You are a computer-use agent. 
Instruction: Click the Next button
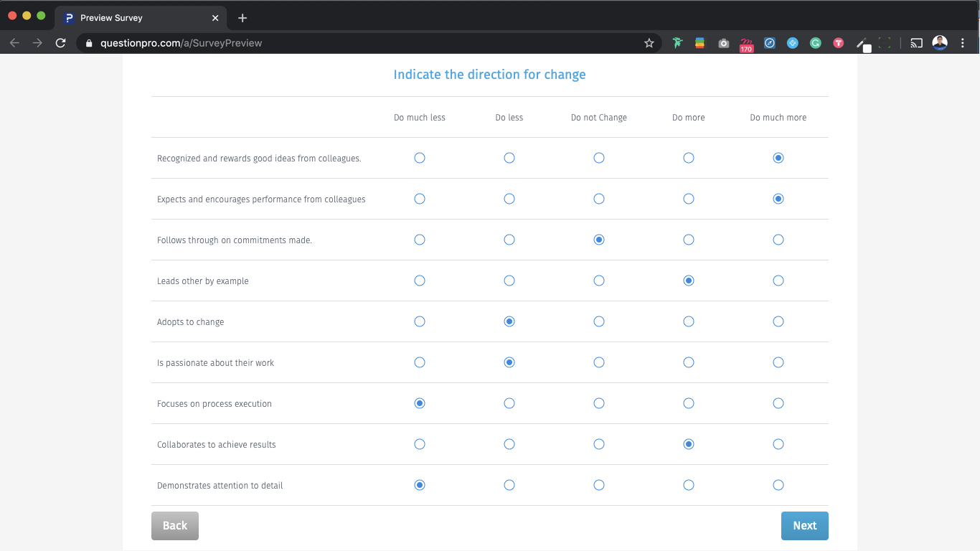click(x=804, y=526)
